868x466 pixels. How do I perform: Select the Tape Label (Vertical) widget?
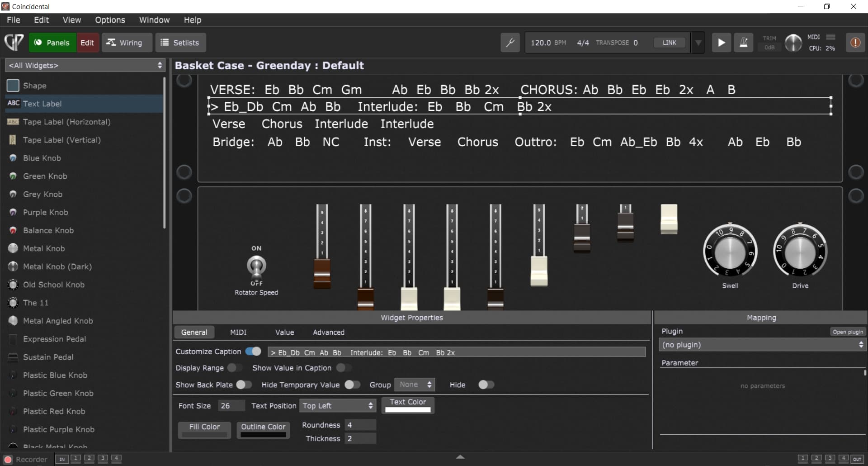coord(61,140)
